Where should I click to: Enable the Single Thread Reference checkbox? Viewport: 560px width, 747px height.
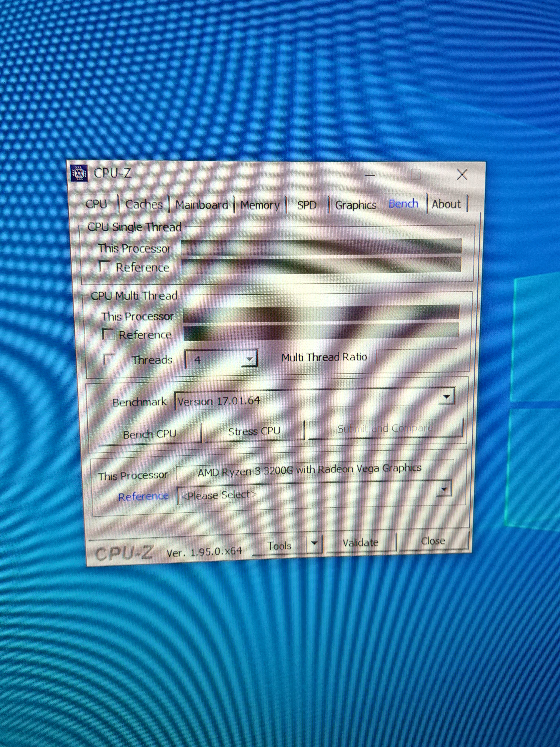coord(104,266)
